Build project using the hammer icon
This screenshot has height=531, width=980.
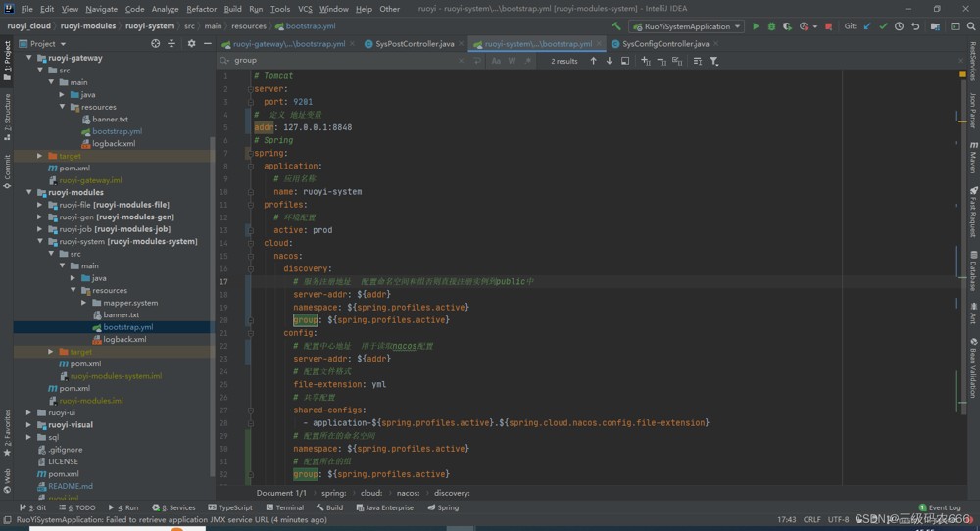click(616, 26)
